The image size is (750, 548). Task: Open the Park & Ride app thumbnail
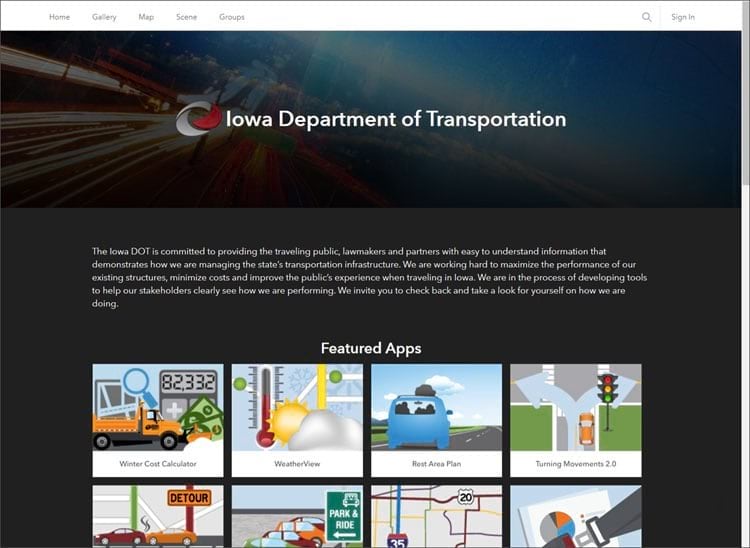click(x=297, y=516)
